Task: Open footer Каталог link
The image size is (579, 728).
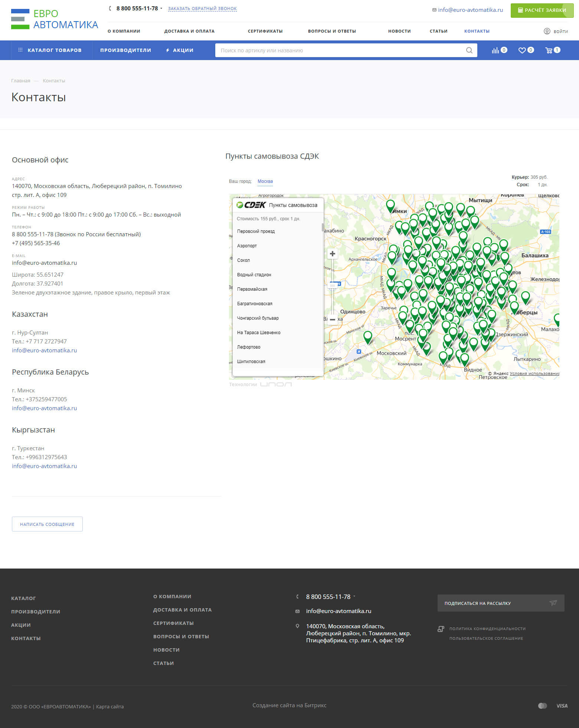Action: (23, 598)
